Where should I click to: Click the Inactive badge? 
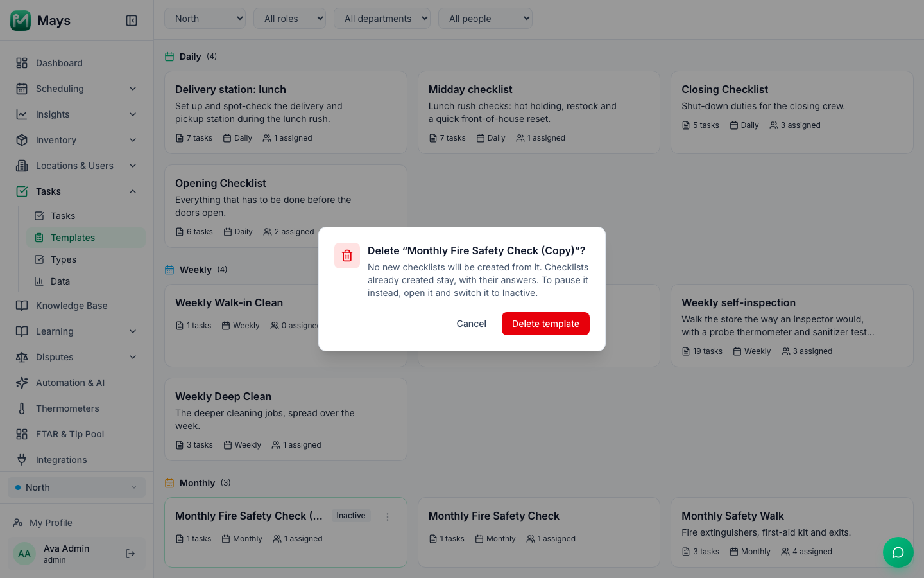(351, 516)
